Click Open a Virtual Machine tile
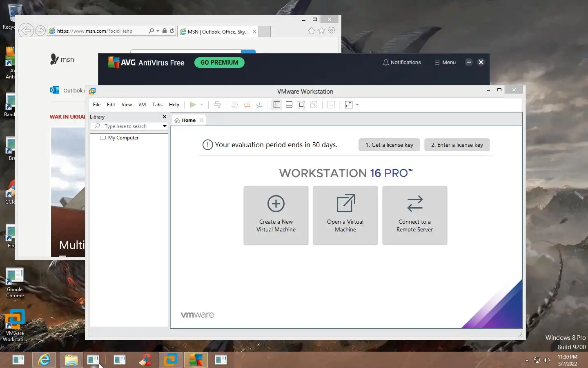The image size is (588, 368). (x=345, y=215)
